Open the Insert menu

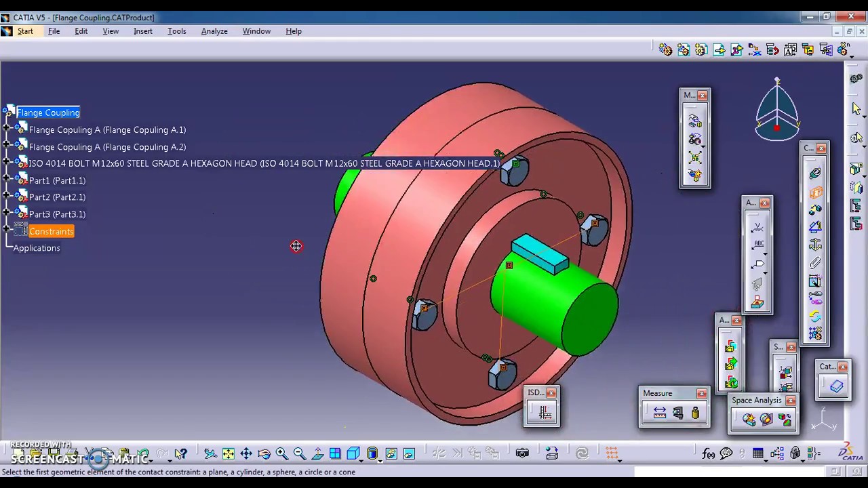[143, 31]
